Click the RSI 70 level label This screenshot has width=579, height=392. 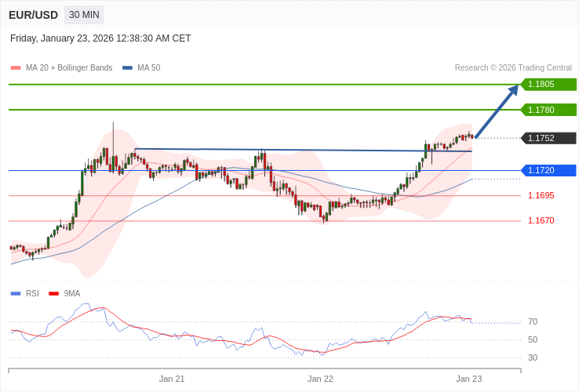(x=533, y=321)
